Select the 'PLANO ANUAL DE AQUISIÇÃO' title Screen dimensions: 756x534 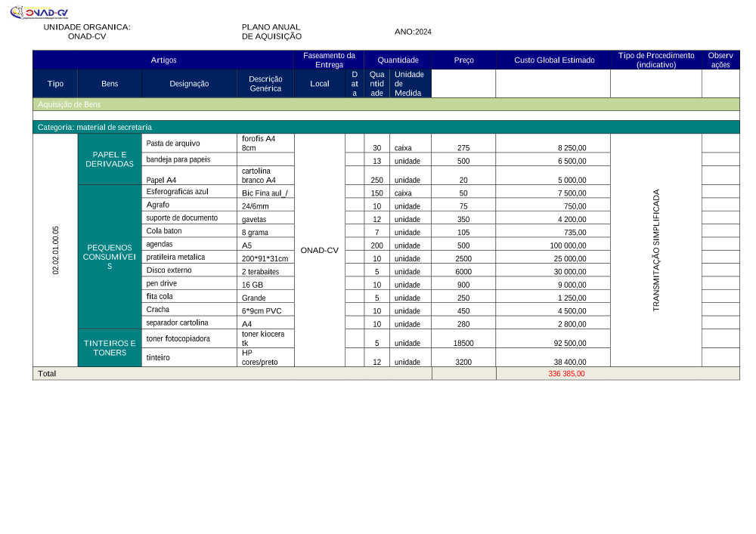(271, 32)
